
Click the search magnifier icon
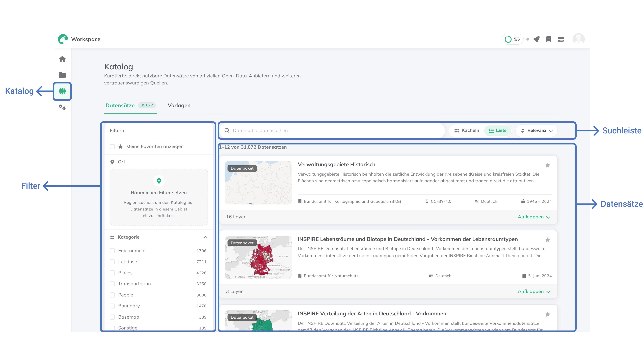coord(227,131)
